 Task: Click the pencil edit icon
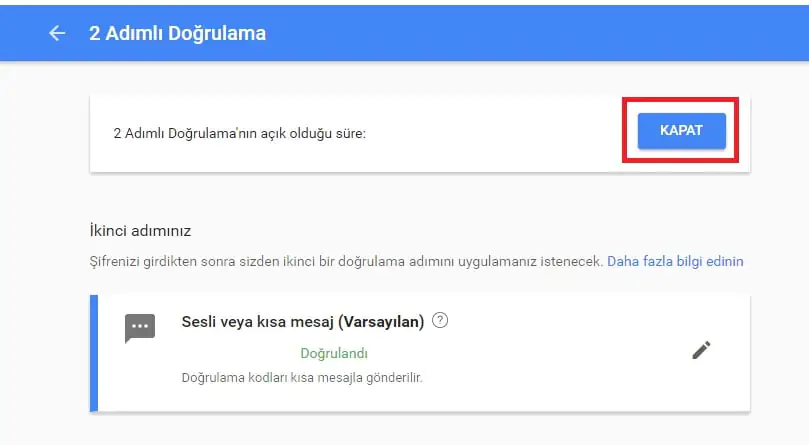(x=701, y=350)
